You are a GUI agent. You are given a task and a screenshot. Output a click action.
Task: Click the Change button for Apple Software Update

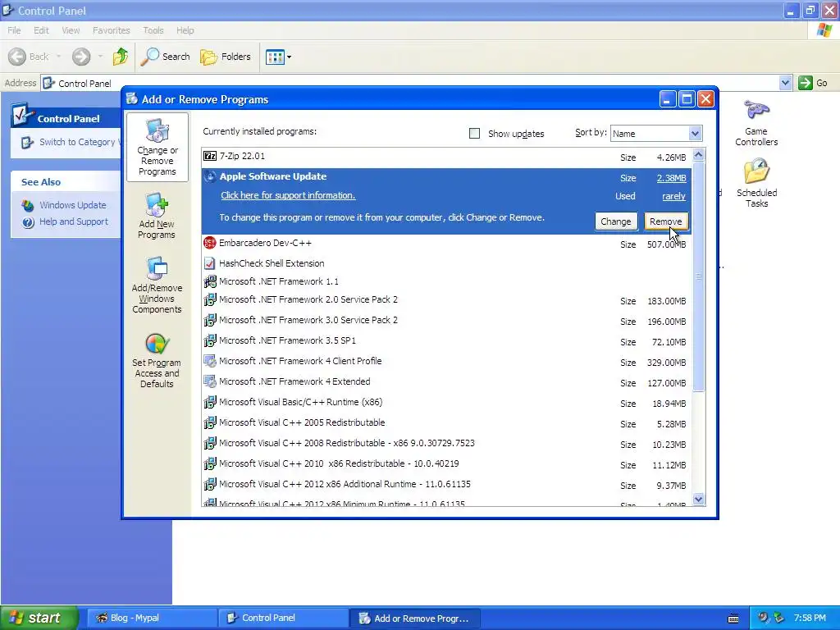(616, 221)
